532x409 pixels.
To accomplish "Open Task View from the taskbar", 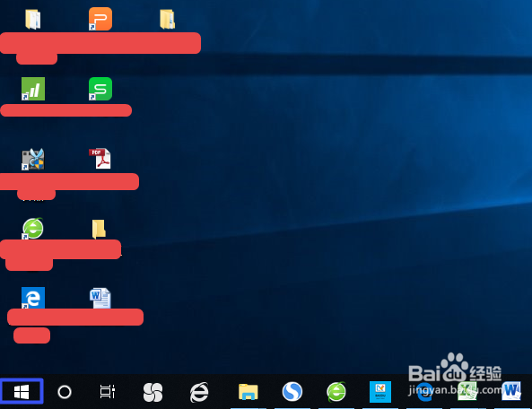I will click(x=108, y=391).
